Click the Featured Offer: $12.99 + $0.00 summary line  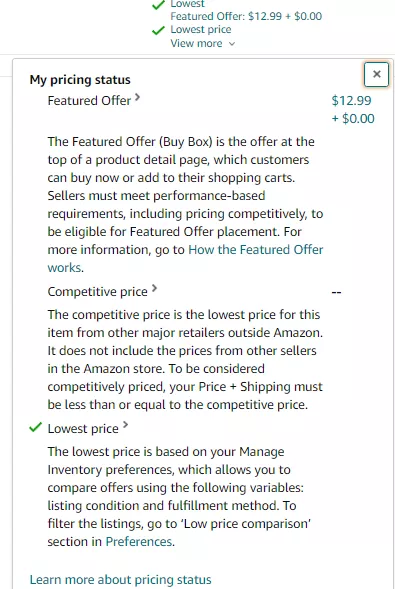click(x=246, y=16)
